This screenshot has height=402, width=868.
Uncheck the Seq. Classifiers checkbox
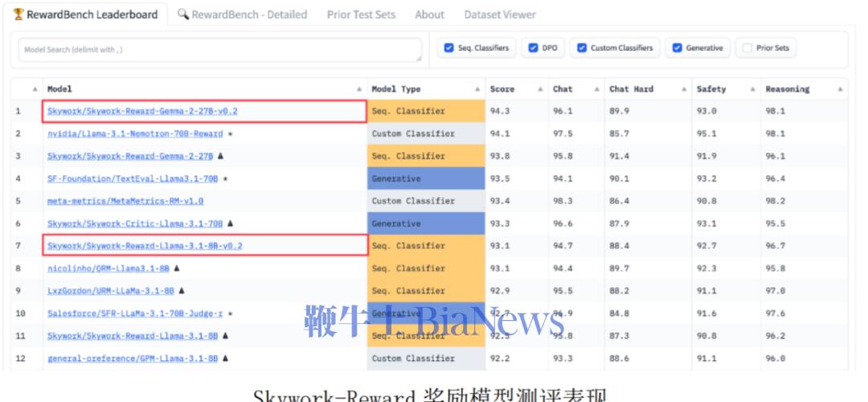coord(449,48)
